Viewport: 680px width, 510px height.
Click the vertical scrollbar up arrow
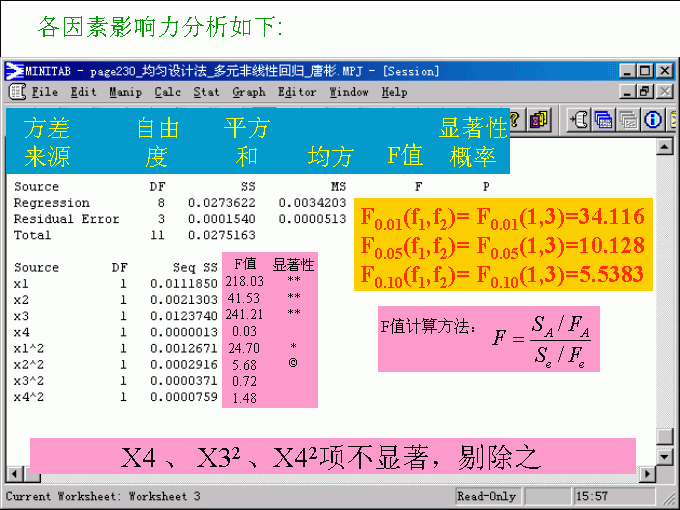[x=664, y=147]
